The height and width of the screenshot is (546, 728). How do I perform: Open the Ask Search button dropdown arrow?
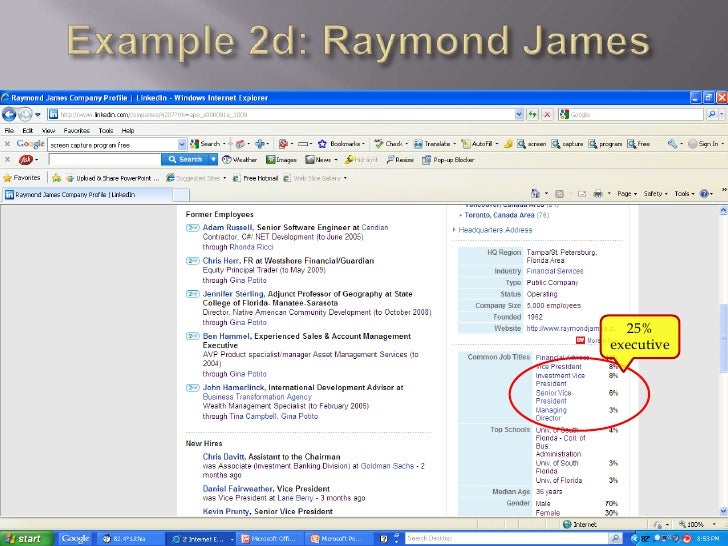213,160
